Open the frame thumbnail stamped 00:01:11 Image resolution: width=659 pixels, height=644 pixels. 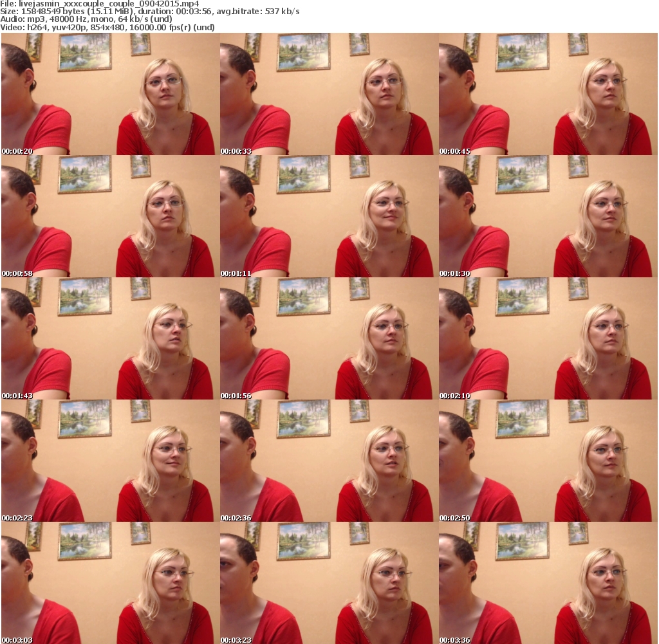tap(329, 216)
